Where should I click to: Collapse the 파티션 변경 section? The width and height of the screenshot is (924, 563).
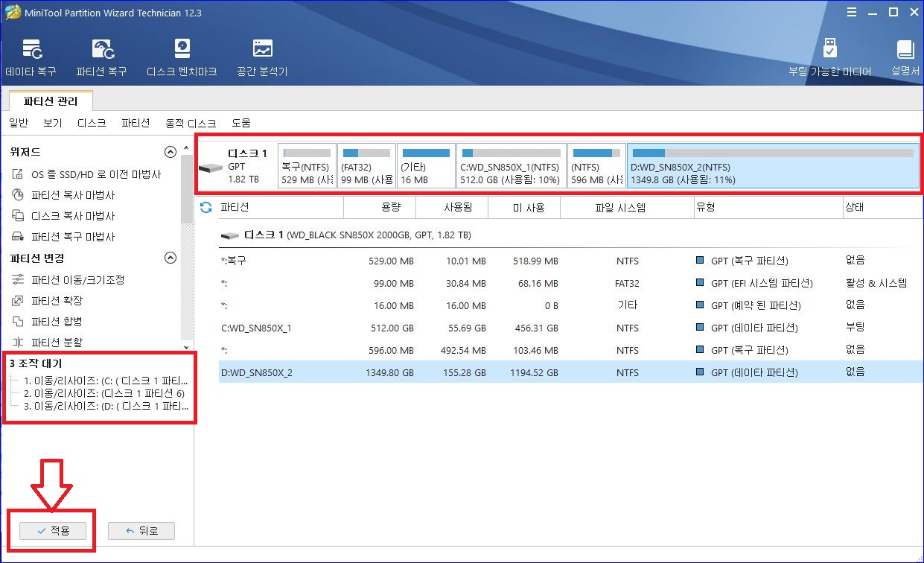(171, 258)
